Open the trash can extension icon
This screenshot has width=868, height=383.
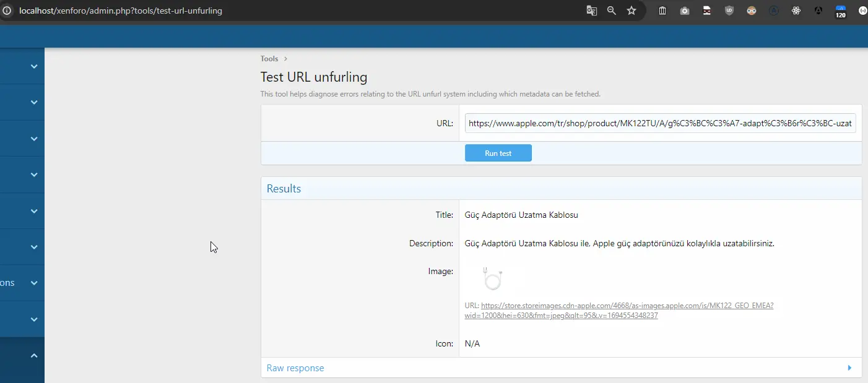[662, 11]
